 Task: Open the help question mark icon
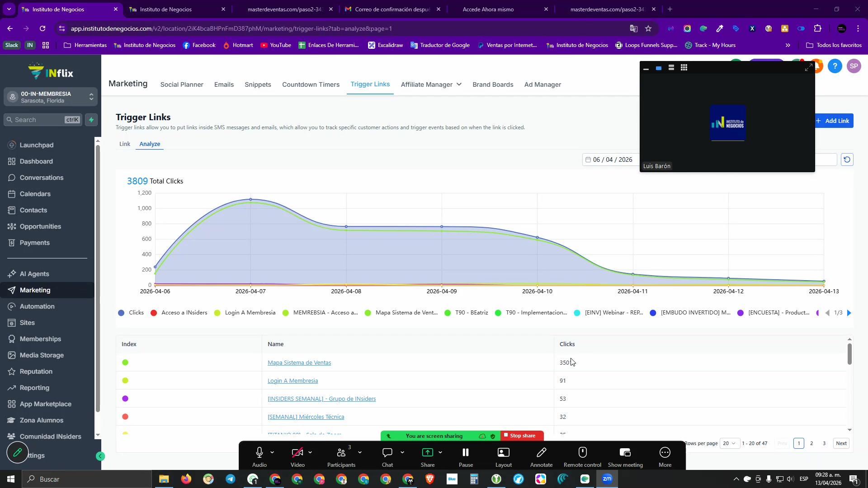pos(835,66)
